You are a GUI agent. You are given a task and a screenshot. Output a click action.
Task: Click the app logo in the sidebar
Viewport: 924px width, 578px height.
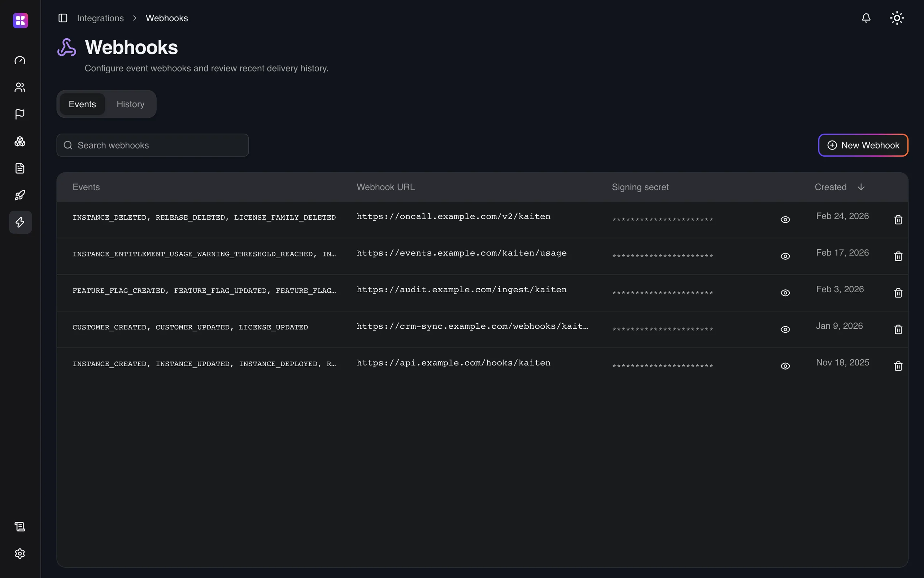[x=20, y=20]
